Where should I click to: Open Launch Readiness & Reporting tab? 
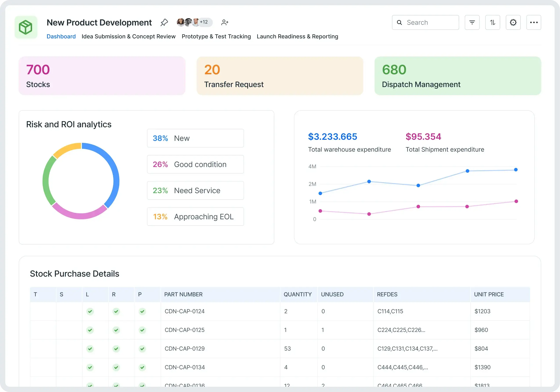(297, 37)
